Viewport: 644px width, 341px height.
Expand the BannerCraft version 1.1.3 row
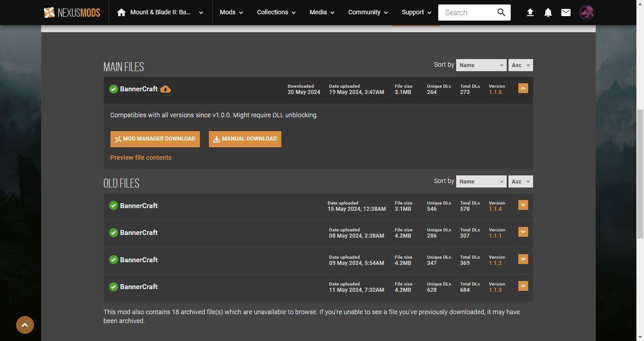(523, 286)
